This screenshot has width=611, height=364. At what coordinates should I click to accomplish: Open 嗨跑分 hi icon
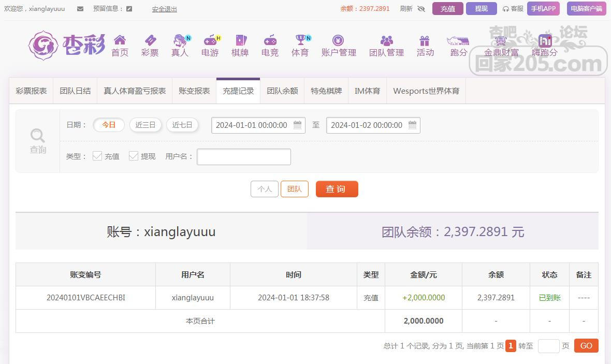545,40
